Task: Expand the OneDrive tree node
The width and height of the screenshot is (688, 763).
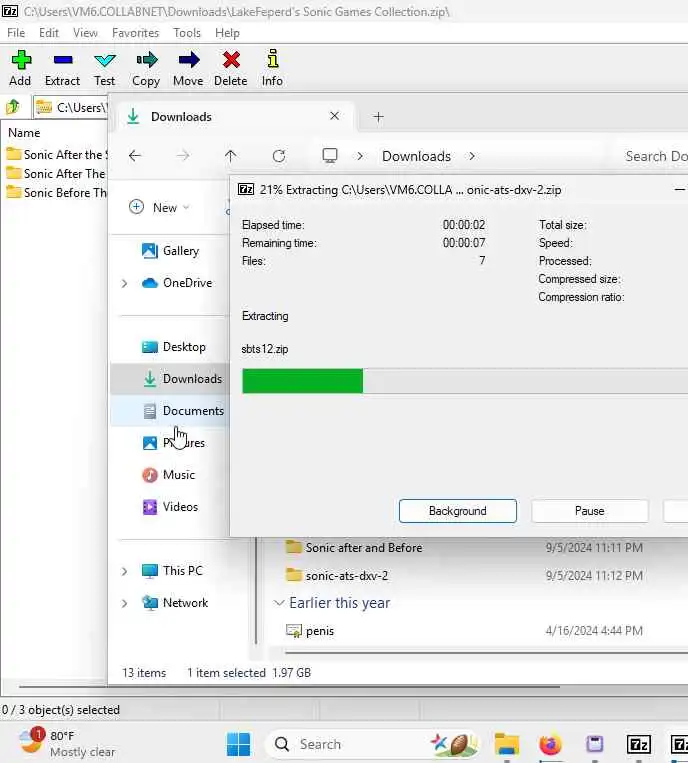Action: [x=125, y=283]
